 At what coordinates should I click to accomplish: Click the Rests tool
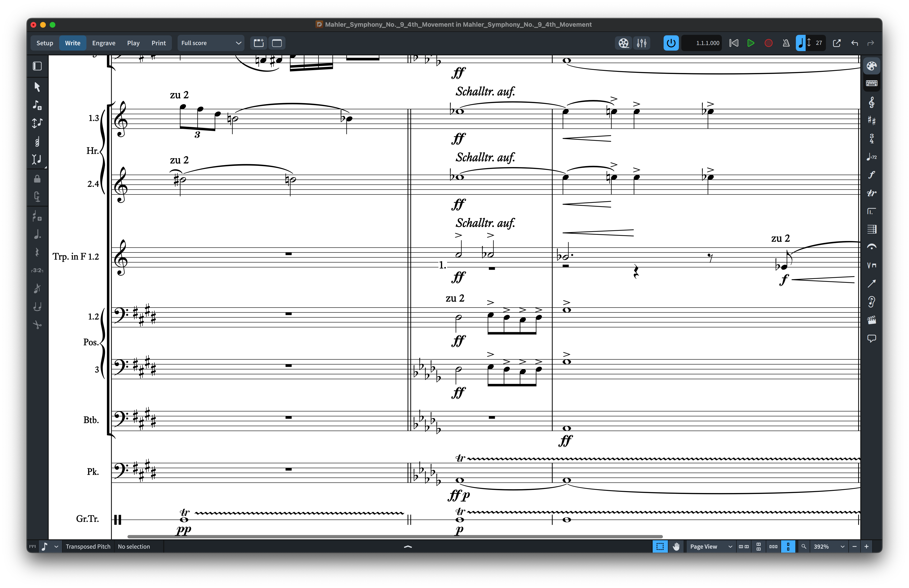[37, 252]
